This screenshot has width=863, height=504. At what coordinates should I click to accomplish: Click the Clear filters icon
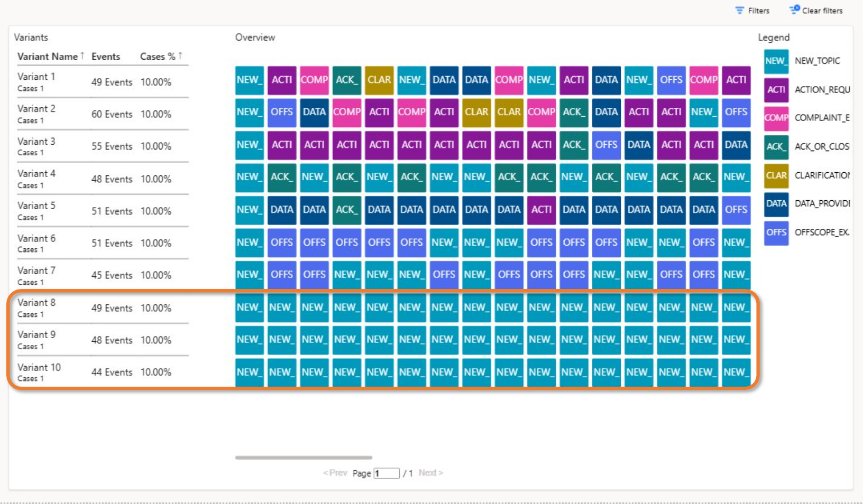[795, 10]
